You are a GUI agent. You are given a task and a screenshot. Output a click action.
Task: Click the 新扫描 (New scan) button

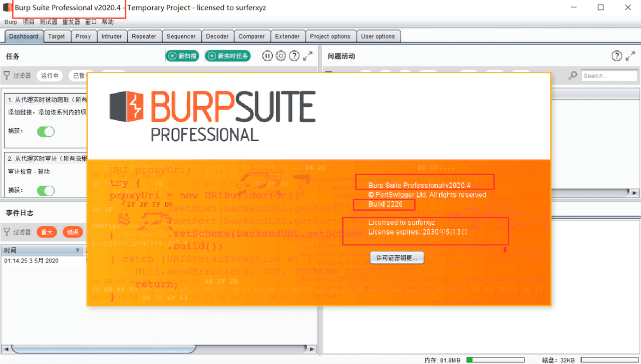182,56
